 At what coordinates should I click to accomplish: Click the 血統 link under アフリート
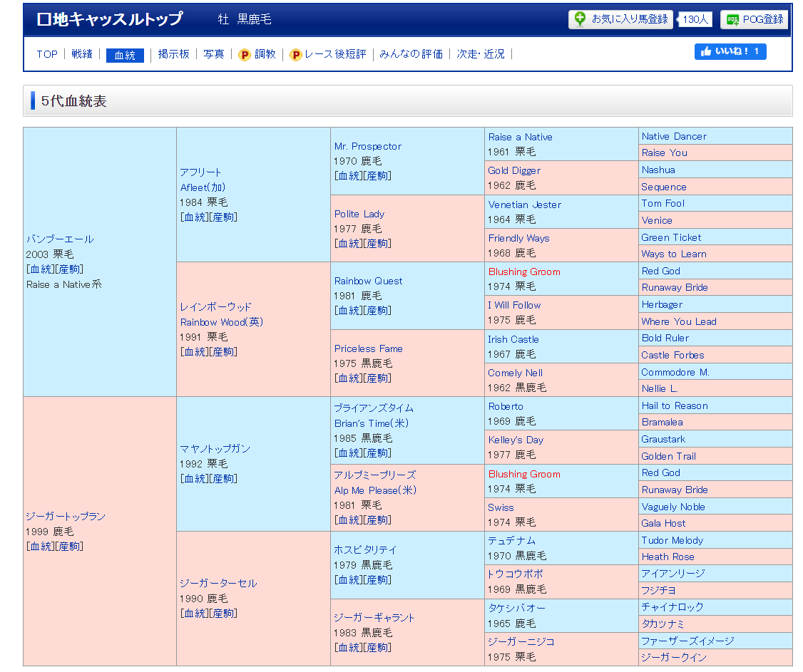[194, 217]
